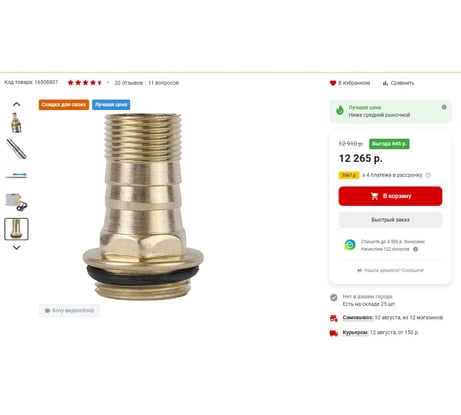Click the orange discount badge
The height and width of the screenshot is (415, 461).
point(64,105)
